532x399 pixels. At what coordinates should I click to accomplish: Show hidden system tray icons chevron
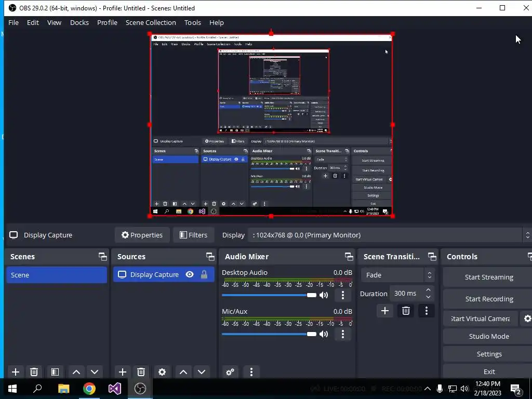click(x=428, y=389)
